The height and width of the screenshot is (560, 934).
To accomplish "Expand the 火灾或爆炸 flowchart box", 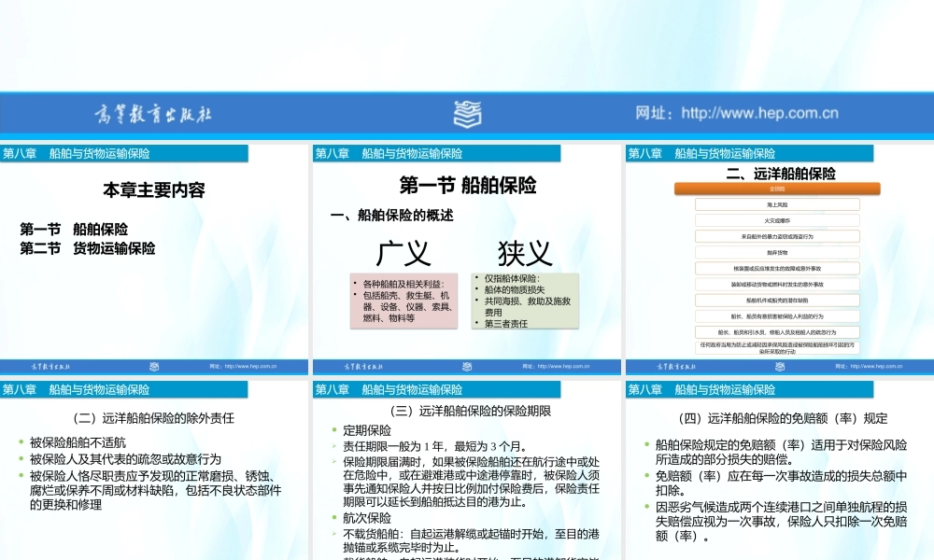I will pyautogui.click(x=776, y=220).
